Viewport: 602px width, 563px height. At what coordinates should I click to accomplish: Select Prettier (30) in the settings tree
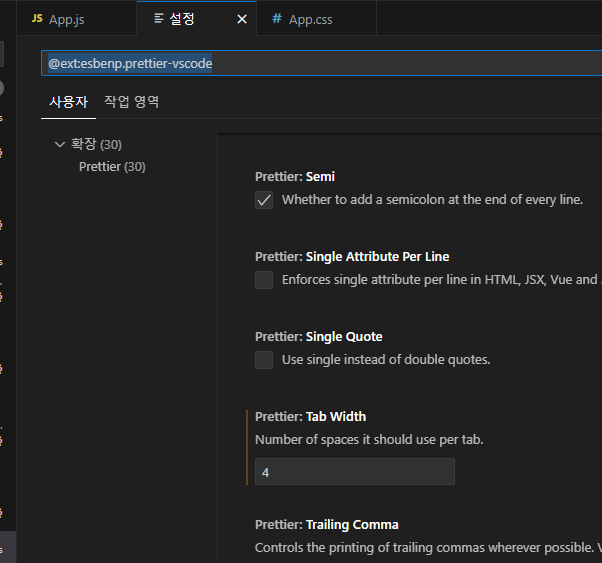pyautogui.click(x=112, y=167)
